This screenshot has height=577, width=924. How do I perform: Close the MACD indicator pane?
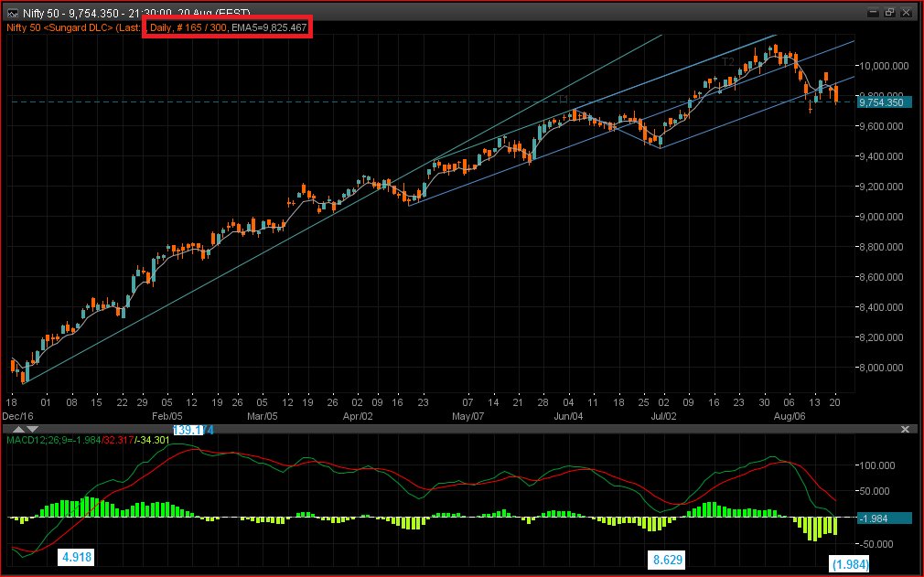(x=905, y=429)
